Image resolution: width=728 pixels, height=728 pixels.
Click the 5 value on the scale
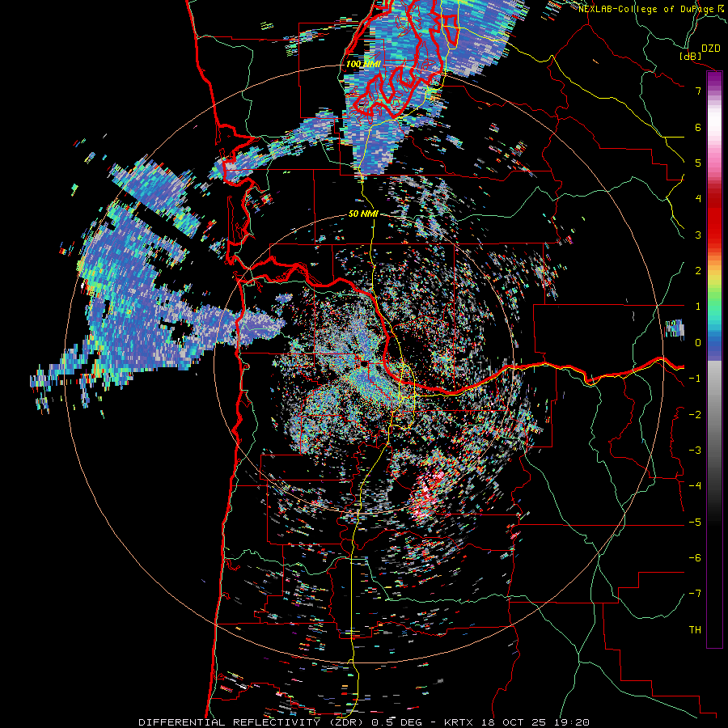[x=698, y=163]
